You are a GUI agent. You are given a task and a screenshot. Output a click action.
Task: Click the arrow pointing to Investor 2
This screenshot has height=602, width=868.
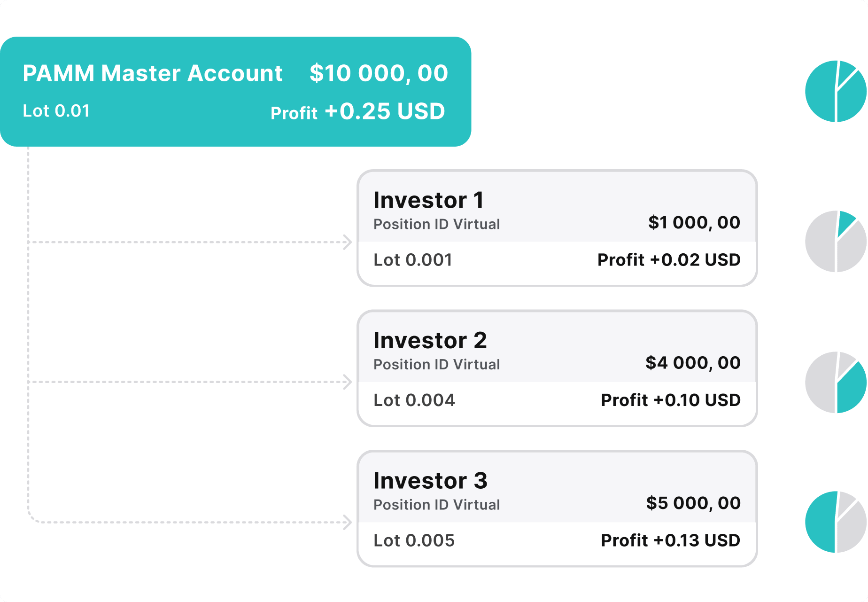pos(347,382)
